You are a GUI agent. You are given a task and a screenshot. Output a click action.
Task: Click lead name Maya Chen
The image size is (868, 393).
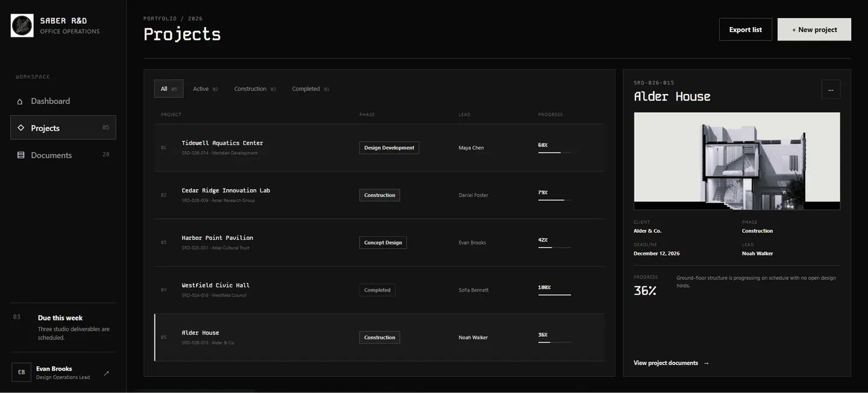[x=471, y=148]
